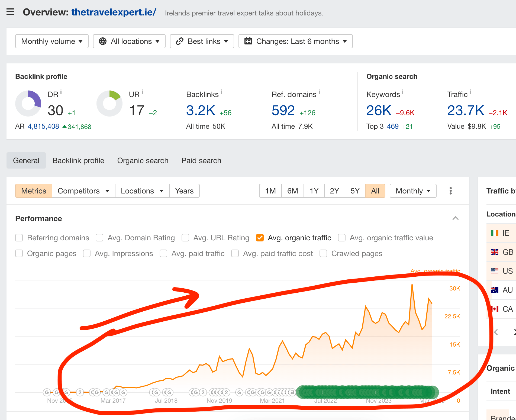Switch to Backlink profile tab

coord(78,160)
